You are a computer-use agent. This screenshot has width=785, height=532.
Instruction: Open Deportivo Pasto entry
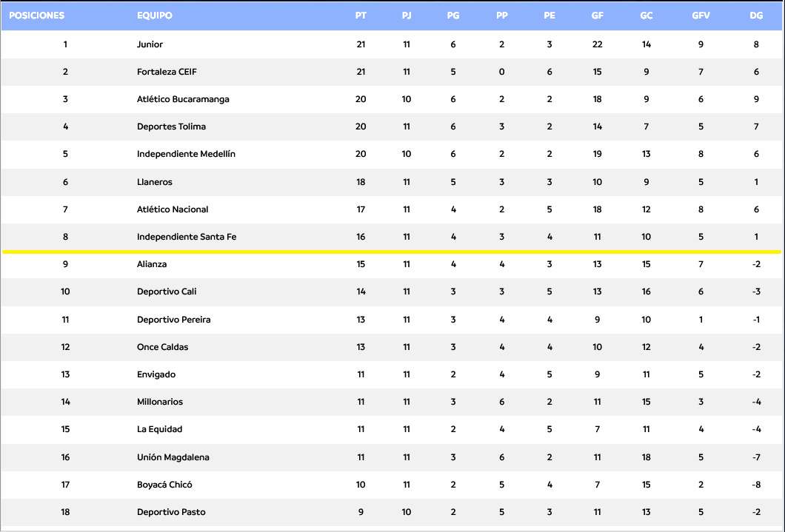click(x=171, y=512)
